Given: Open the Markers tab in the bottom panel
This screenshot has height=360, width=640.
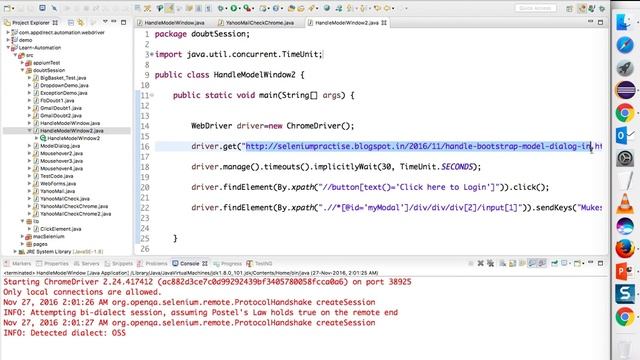Looking at the screenshot, I should pos(17,264).
